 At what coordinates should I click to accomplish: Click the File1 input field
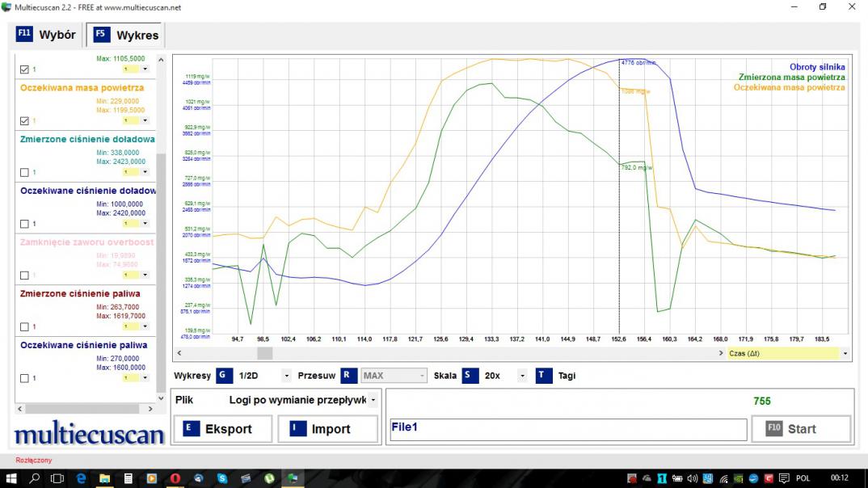pos(568,429)
